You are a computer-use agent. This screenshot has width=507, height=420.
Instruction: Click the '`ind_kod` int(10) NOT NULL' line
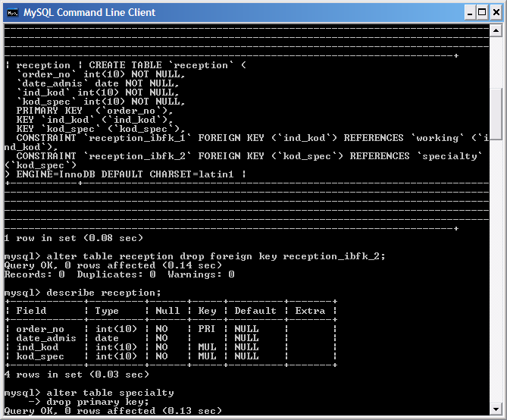tap(98, 92)
